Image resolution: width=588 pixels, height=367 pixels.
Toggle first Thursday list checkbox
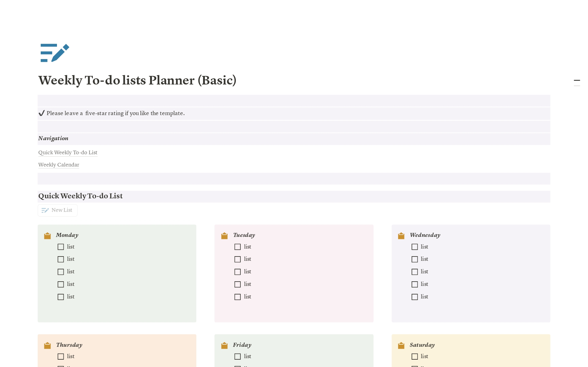[x=61, y=357]
